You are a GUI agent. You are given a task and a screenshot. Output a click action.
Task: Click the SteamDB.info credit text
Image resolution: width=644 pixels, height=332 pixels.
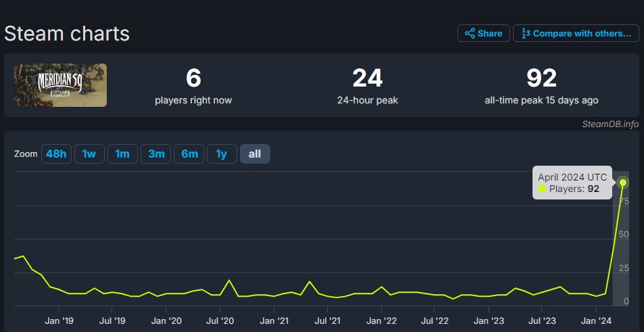tap(610, 124)
